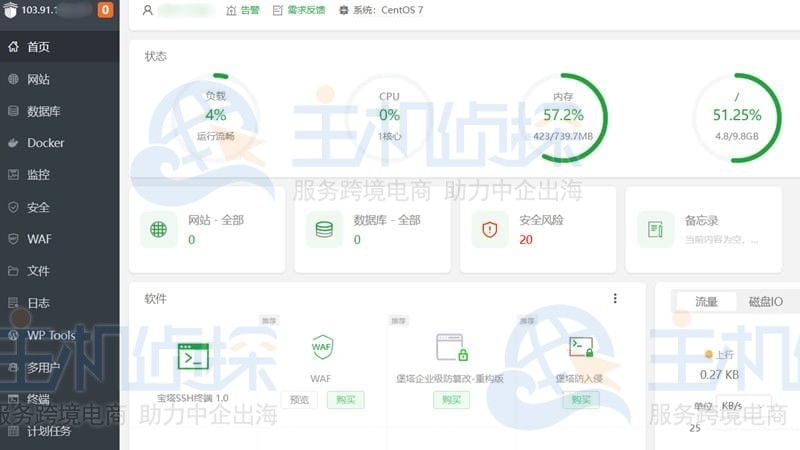Viewport: 800px width, 450px height.
Task: Switch to the 磁盘IO tab
Action: tap(766, 302)
